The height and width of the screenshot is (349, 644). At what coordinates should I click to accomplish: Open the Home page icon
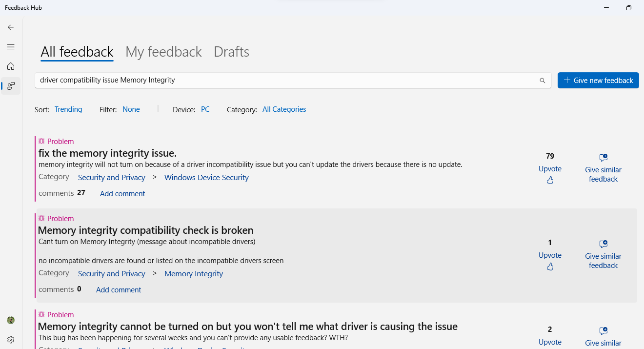click(11, 66)
